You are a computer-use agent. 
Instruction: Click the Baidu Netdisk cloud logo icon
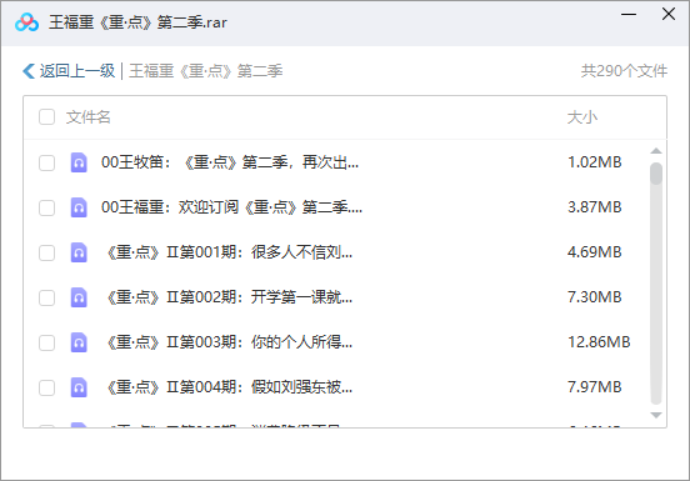click(x=26, y=22)
